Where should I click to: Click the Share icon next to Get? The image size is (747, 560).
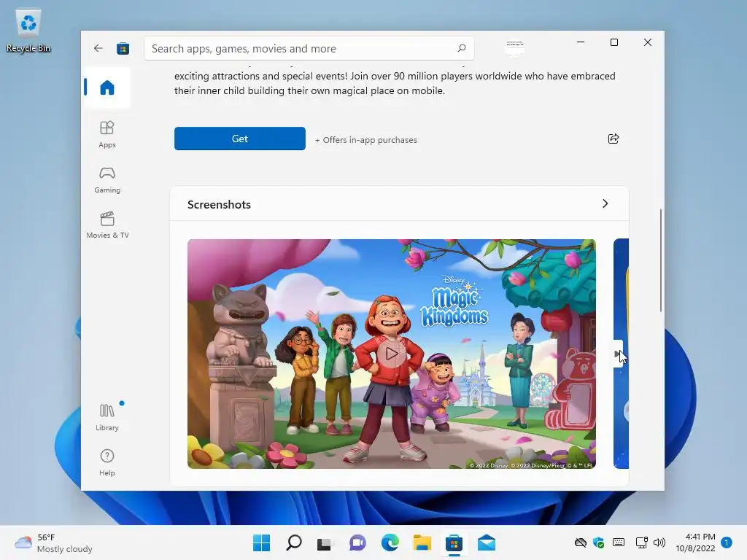(x=613, y=139)
